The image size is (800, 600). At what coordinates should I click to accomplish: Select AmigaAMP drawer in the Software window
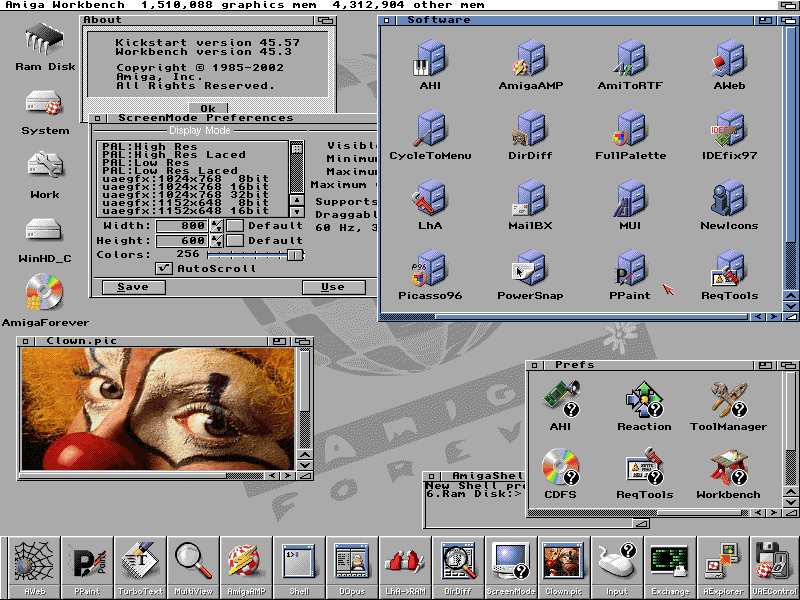coord(531,58)
